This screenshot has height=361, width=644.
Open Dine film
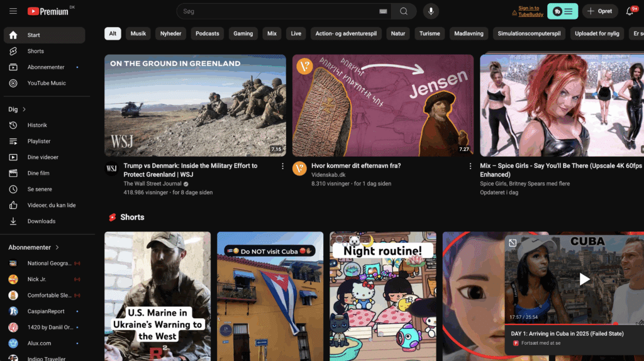click(x=45, y=174)
